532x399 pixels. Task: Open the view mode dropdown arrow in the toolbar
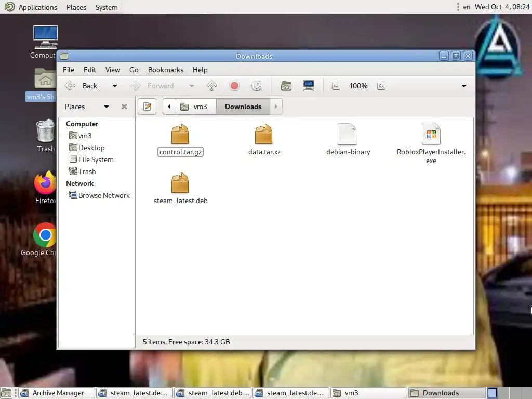(x=464, y=86)
